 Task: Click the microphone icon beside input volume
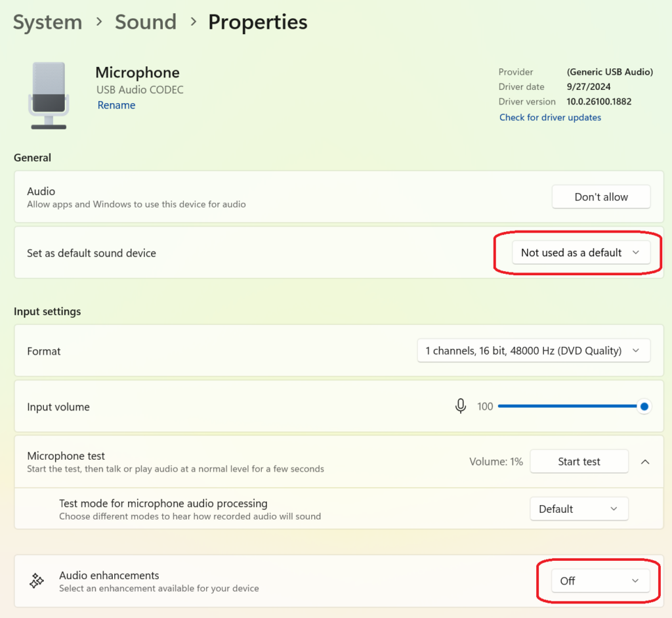click(461, 407)
